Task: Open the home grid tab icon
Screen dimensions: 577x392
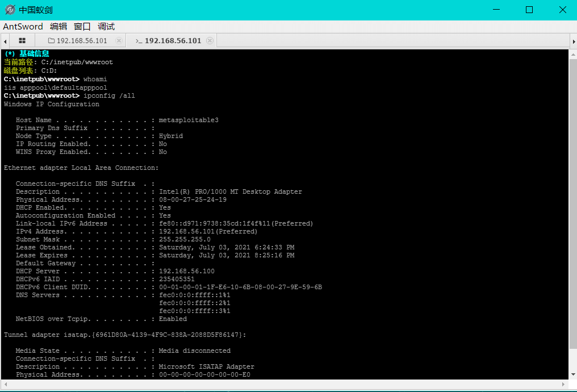Action: (x=22, y=40)
